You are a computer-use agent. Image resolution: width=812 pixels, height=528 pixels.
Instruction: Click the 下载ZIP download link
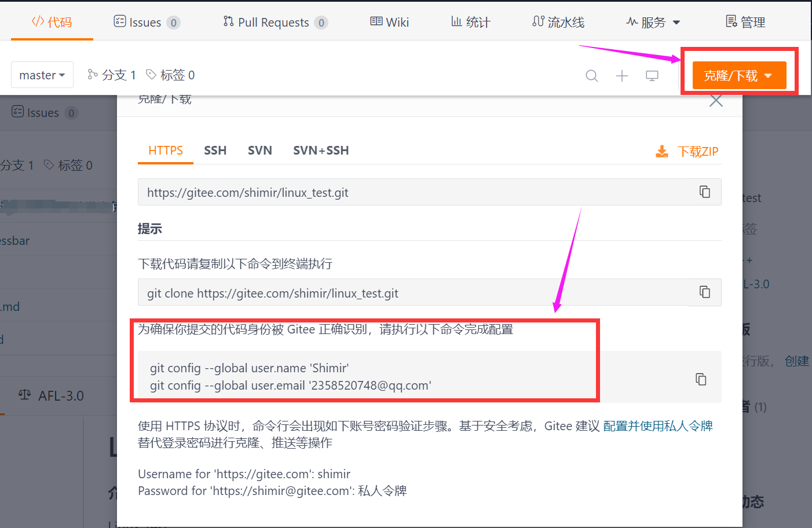tap(687, 151)
